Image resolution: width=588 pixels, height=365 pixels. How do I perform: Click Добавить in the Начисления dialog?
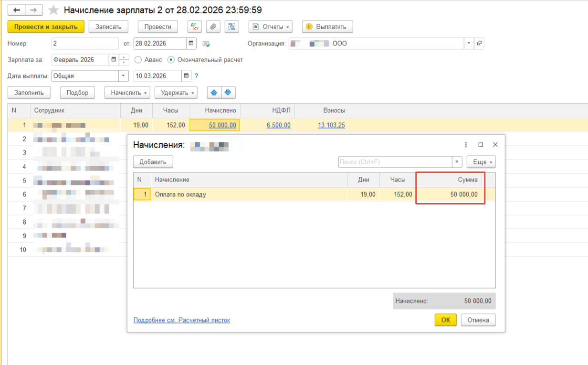pyautogui.click(x=153, y=162)
